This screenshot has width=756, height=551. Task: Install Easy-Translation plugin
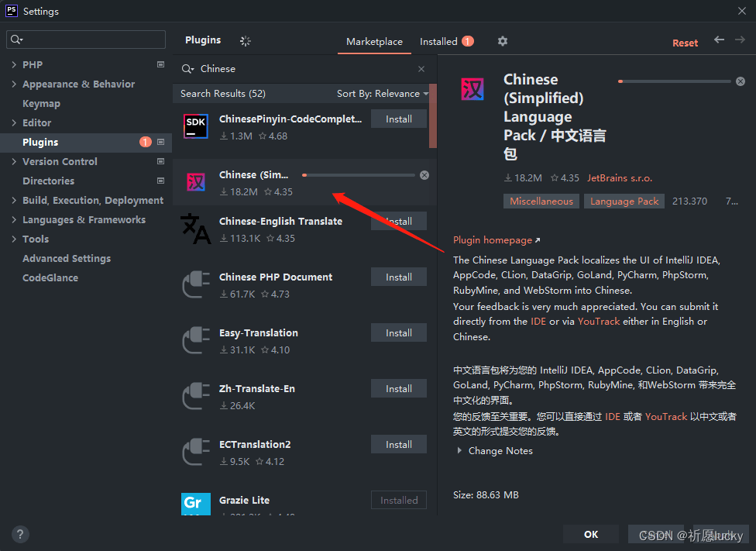399,333
